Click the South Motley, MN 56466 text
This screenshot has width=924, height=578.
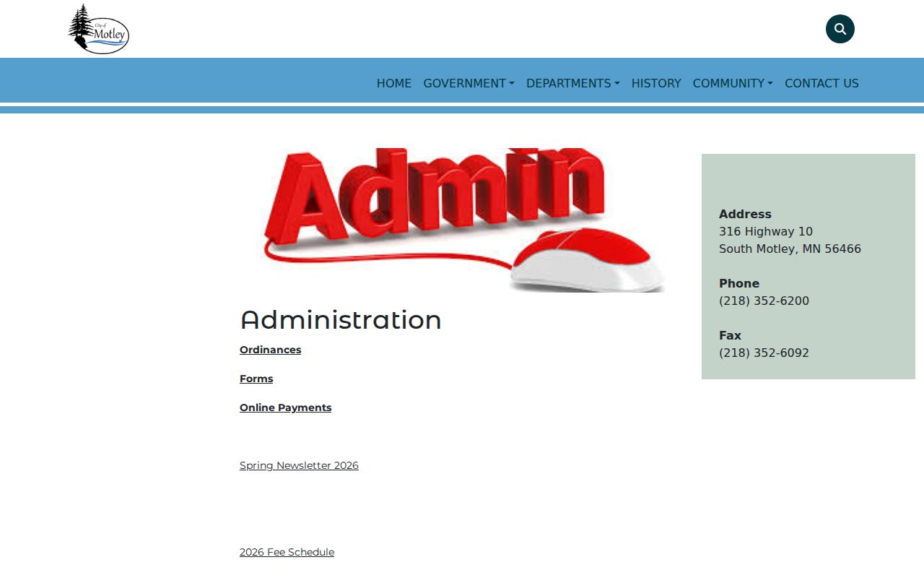(x=790, y=249)
